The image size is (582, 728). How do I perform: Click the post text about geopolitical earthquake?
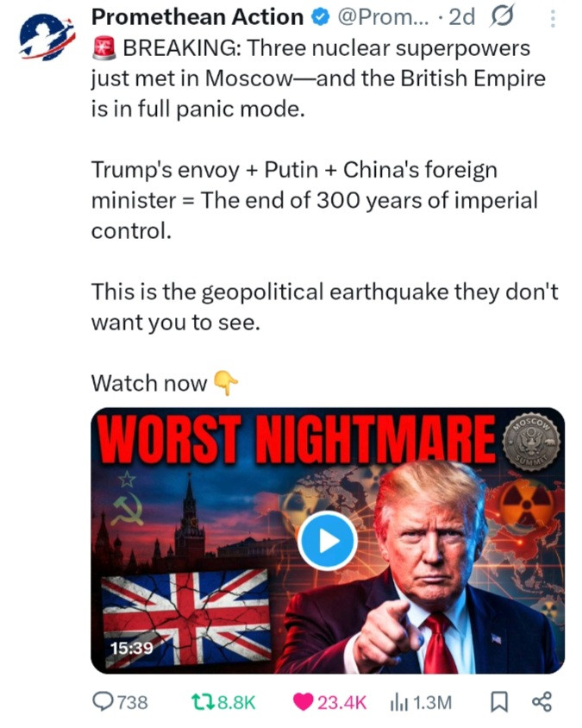[x=324, y=307]
